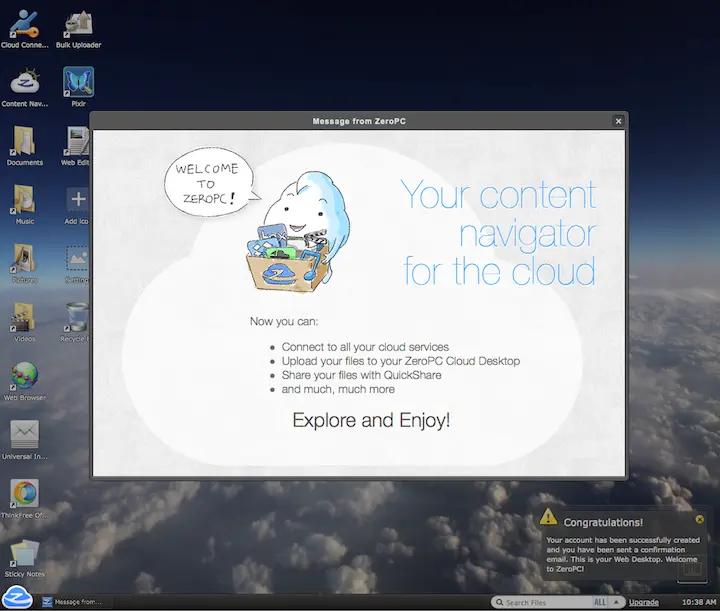The width and height of the screenshot is (720, 611).
Task: Click the 10:38 AM clock
Action: click(698, 602)
